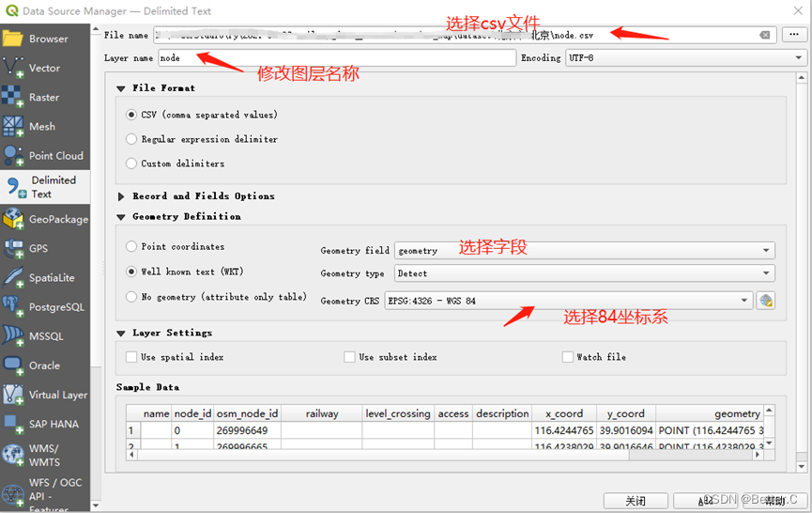Browse for file with the ellipsis button

pyautogui.click(x=794, y=35)
